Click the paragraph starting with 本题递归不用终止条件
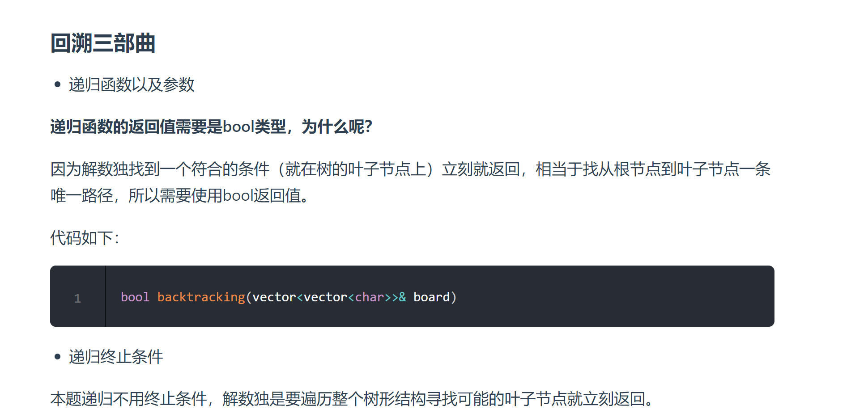The image size is (868, 418). pos(352,398)
